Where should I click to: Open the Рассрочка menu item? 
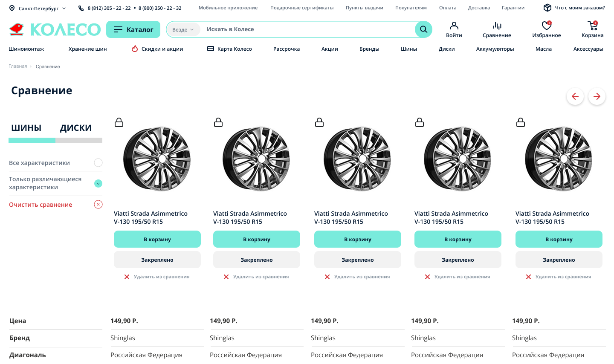(287, 49)
